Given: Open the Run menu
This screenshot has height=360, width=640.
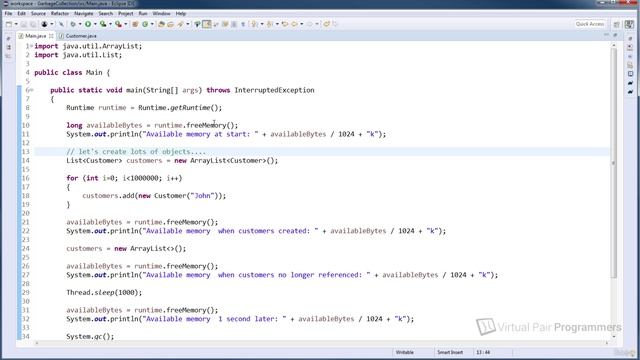Looking at the screenshot, I should [142, 13].
